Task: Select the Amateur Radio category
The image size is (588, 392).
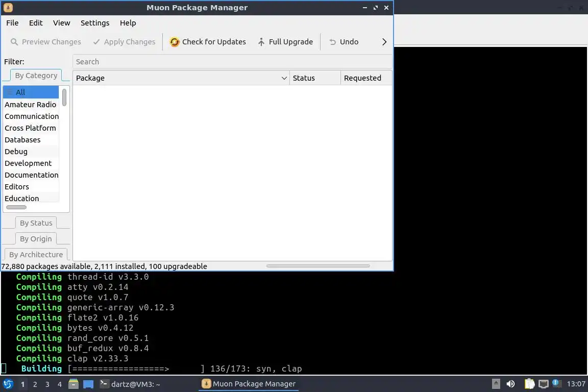Action: 31,104
